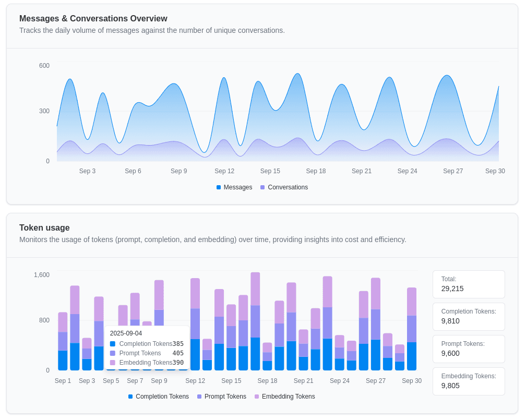Click the blue square icon beside the Messages legend

coord(219,187)
